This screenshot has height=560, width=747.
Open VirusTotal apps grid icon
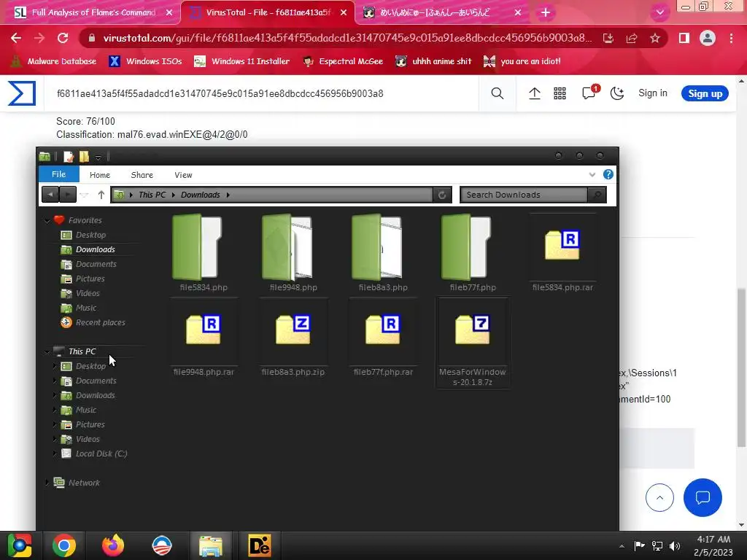pos(560,93)
